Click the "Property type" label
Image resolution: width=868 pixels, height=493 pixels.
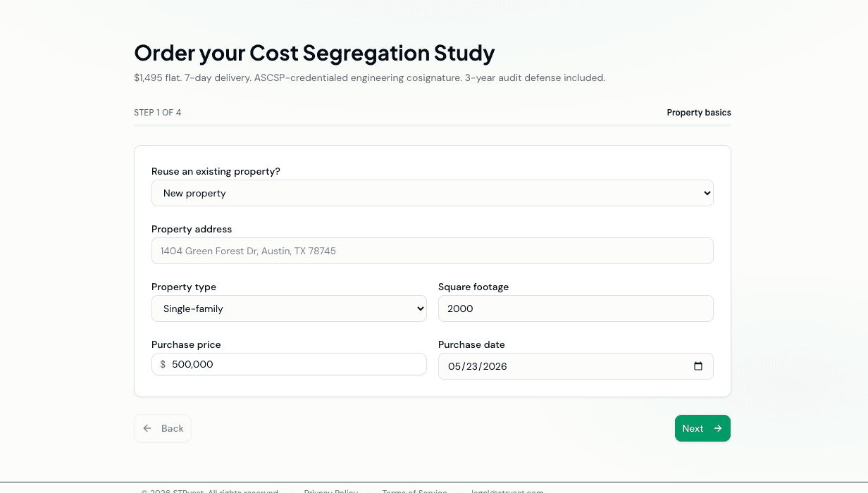click(x=184, y=287)
